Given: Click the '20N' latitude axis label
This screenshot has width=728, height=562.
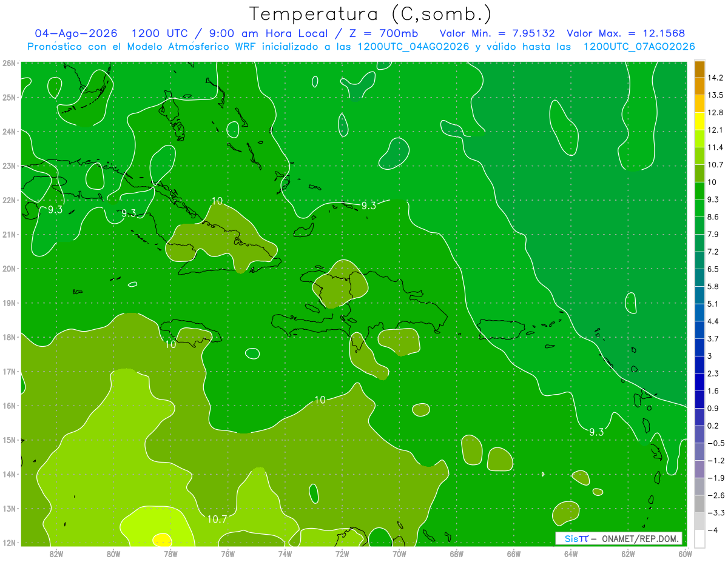Looking at the screenshot, I should (x=9, y=269).
